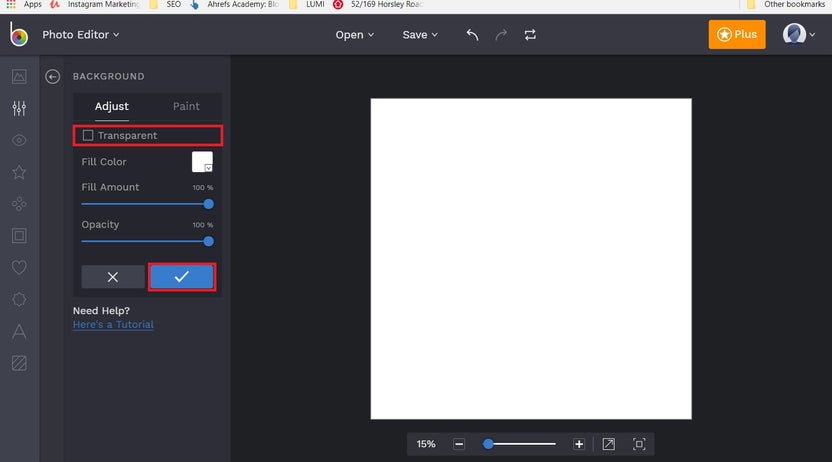Viewport: 832px width, 462px height.
Task: Open the Here's a Tutorial link
Action: [113, 324]
